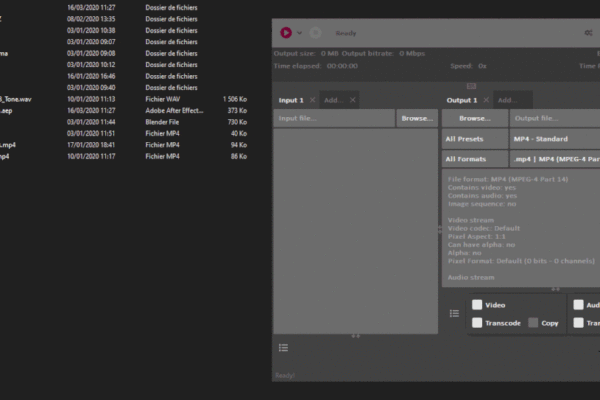Click the list icon left of Video options
This screenshot has width=600, height=400.
pyautogui.click(x=454, y=313)
